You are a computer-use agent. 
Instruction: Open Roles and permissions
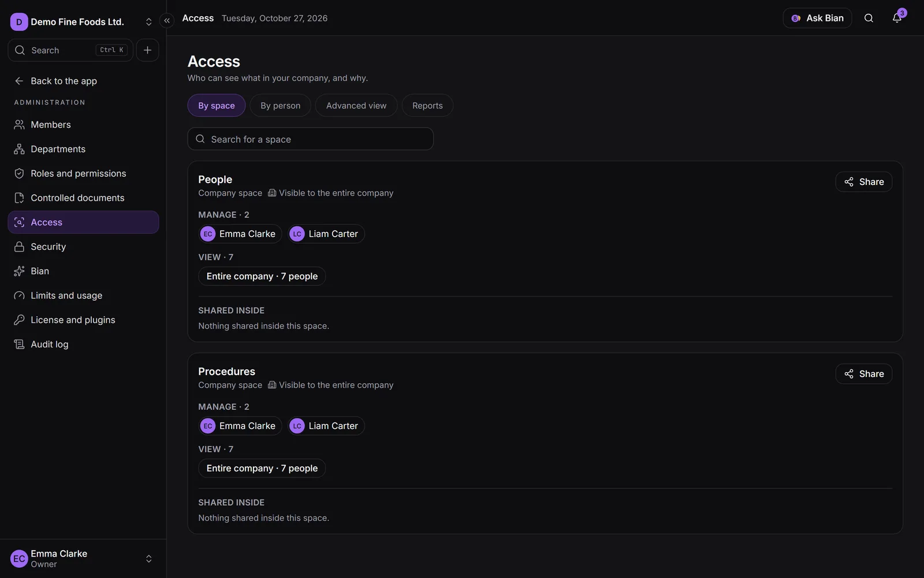pos(83,173)
